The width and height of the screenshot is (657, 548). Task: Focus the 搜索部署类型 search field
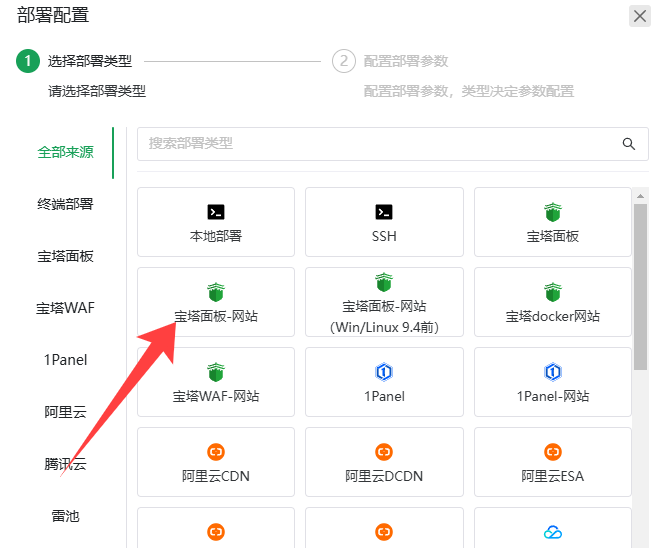click(378, 143)
